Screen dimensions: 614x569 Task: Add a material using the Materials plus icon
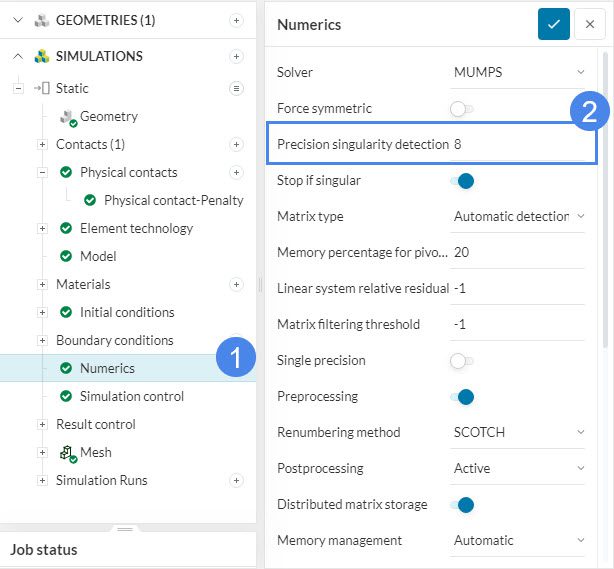(236, 284)
